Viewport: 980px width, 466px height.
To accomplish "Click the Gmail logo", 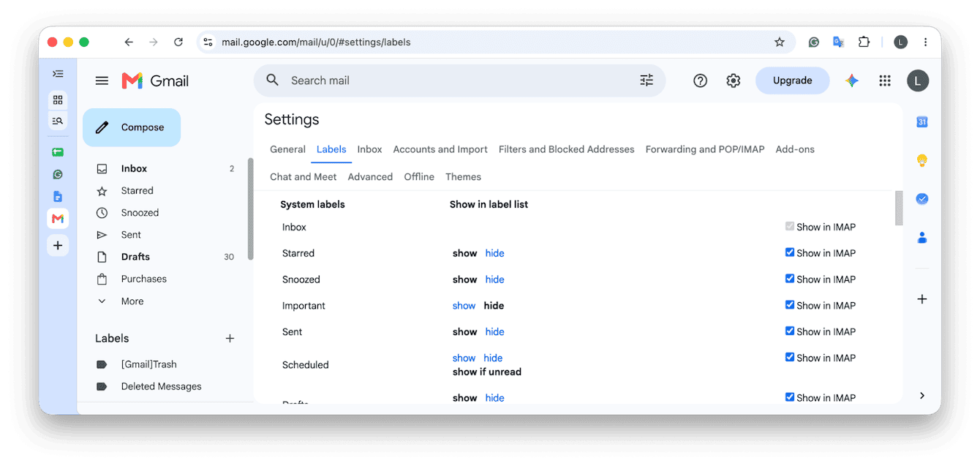I will click(x=155, y=80).
